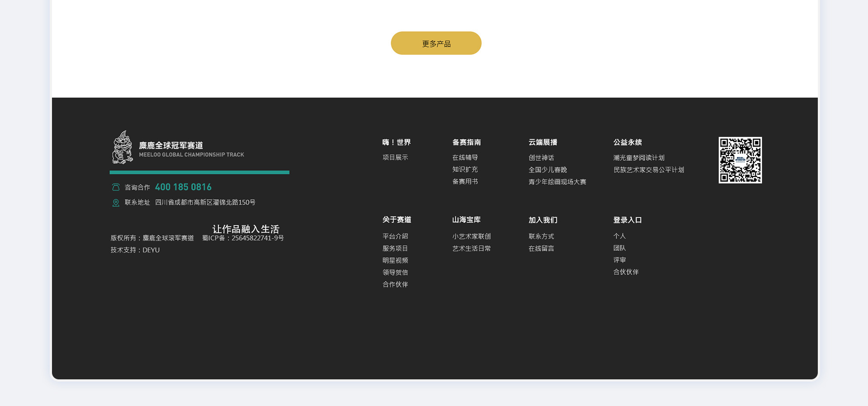Screen dimensions: 868x406
Task: Open 平台介绍 under 关于赛道
Action: tap(395, 236)
